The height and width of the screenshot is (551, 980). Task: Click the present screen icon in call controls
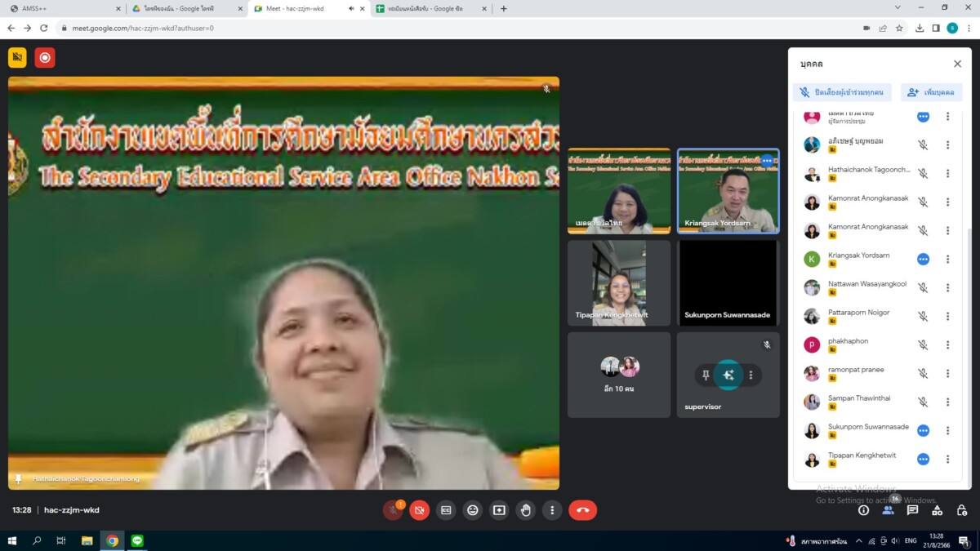click(x=499, y=510)
